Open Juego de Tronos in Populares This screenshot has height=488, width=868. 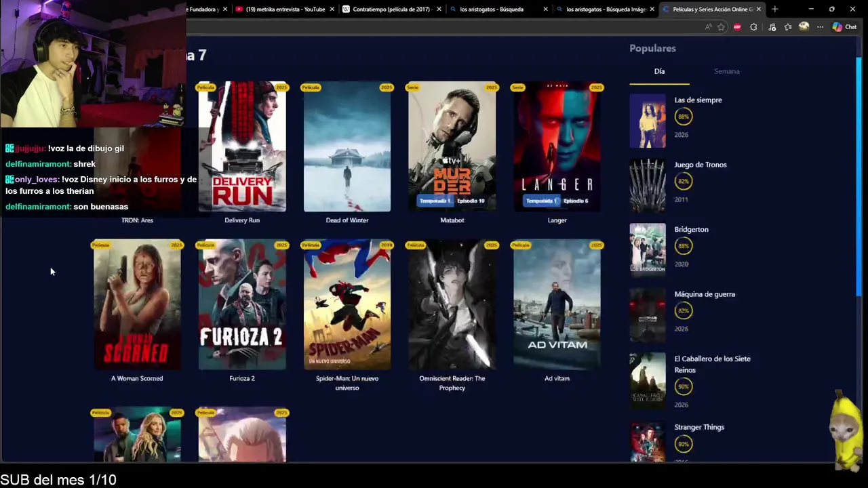700,165
